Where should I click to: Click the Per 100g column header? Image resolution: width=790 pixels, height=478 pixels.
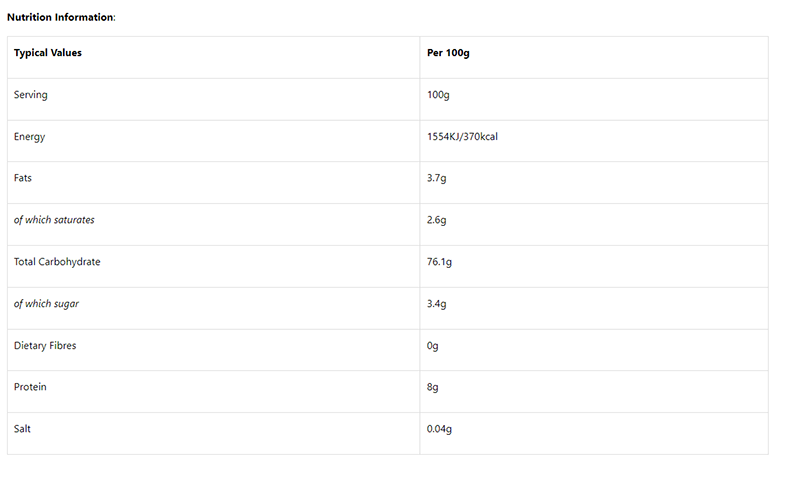click(448, 53)
